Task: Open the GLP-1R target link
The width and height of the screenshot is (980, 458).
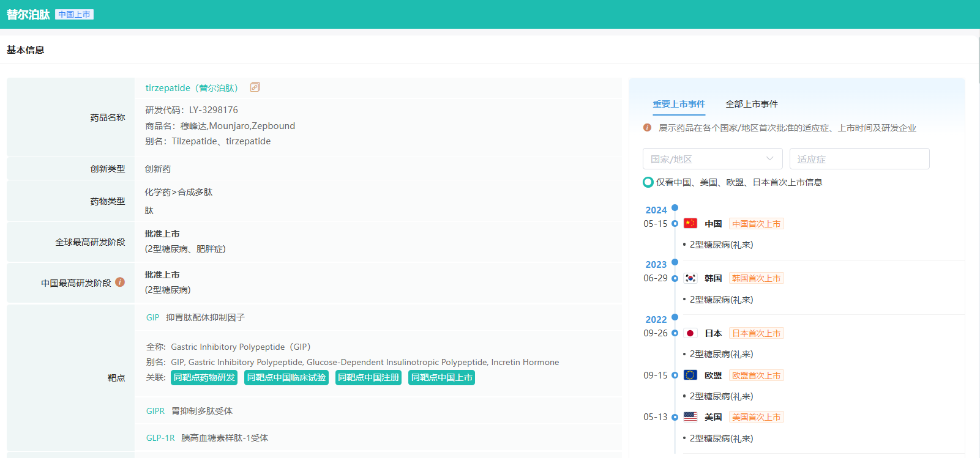Action: click(x=160, y=438)
